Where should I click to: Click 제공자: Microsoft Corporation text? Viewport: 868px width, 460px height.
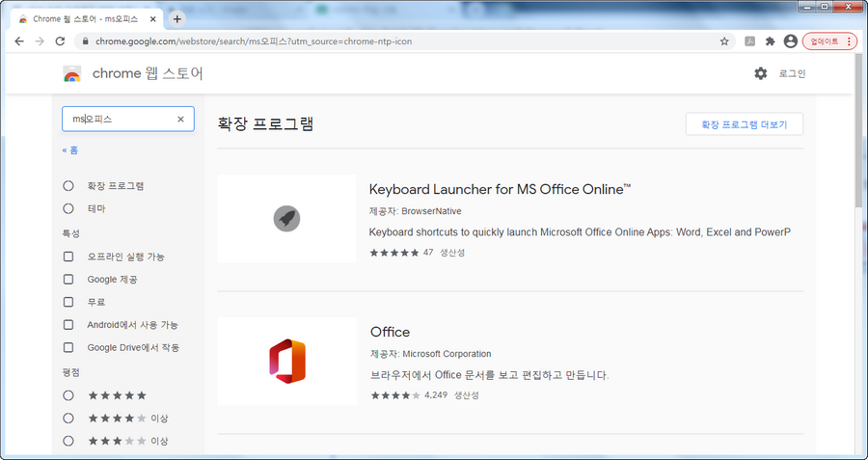pos(431,354)
